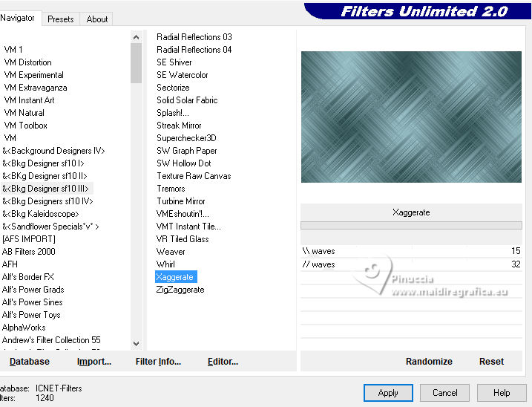Choose Solid Solar Fabric filter
Screen dimensions: 532x407
pyautogui.click(x=187, y=100)
